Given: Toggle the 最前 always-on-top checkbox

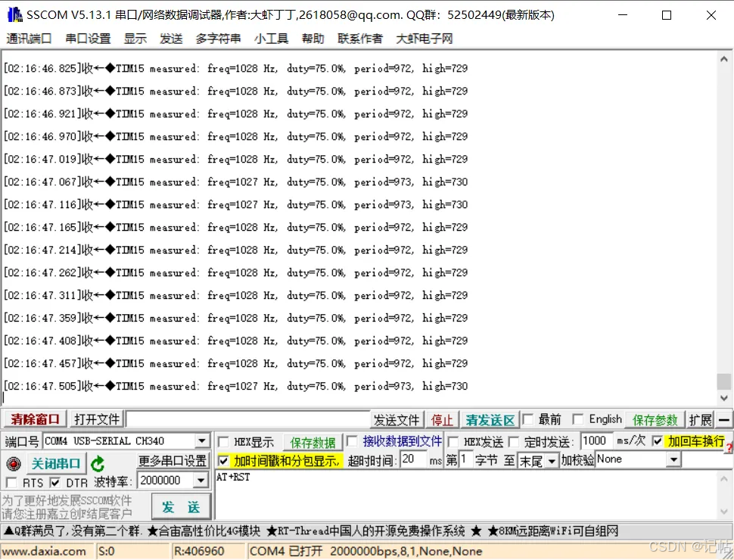Looking at the screenshot, I should coord(528,419).
